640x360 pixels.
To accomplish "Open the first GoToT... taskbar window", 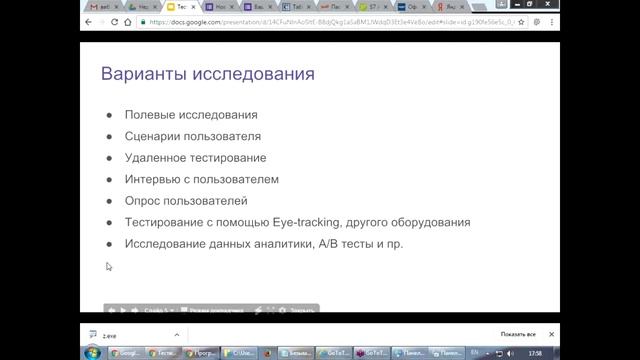I will point(333,353).
